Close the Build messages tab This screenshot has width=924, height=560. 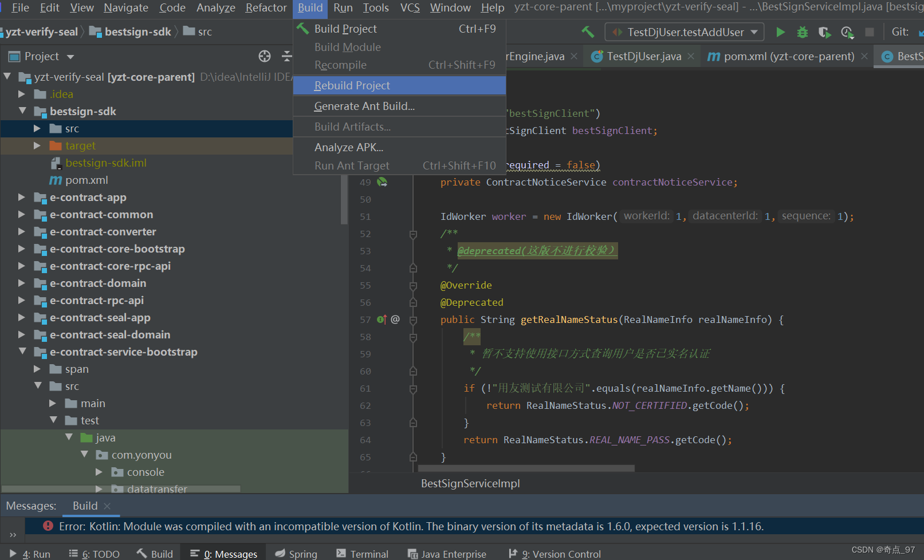[x=107, y=506]
